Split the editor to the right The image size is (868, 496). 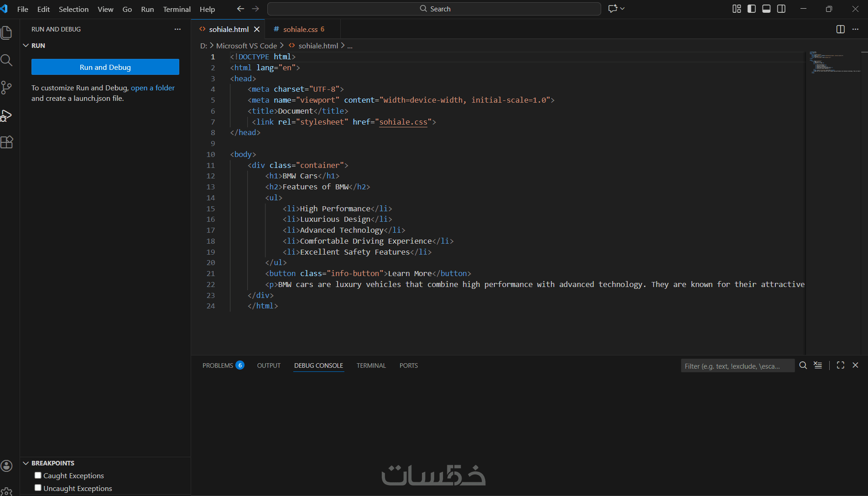coord(840,29)
